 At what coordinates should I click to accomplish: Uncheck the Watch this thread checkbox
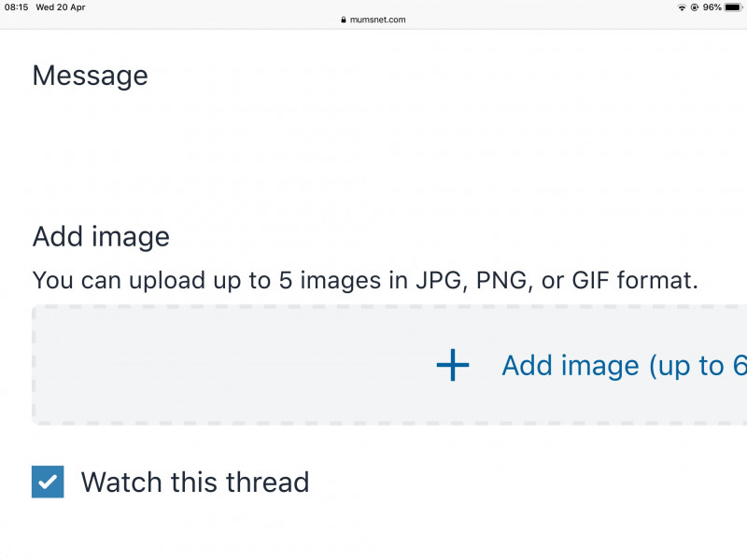48,482
